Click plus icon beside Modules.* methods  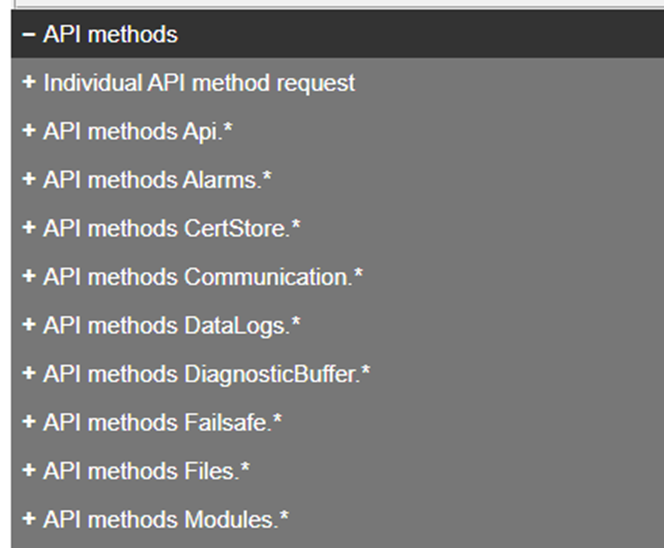coord(28,520)
